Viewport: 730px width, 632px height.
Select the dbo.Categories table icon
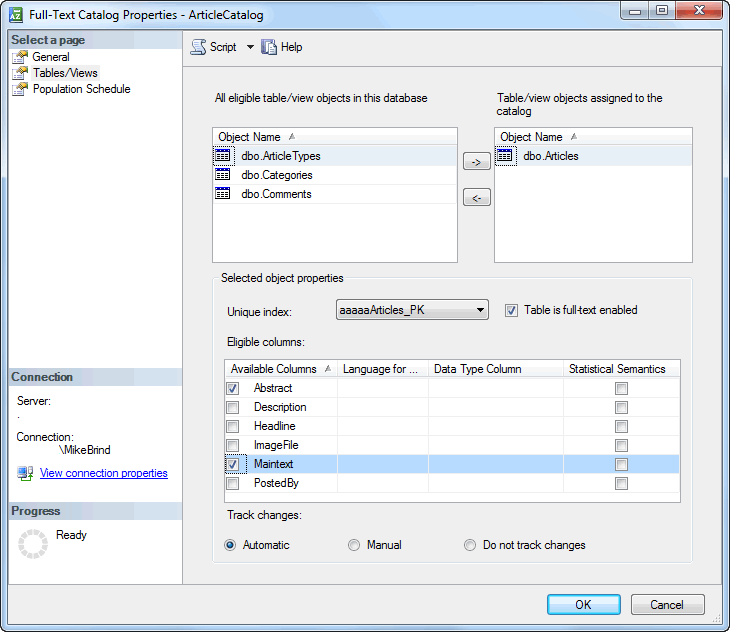(223, 175)
